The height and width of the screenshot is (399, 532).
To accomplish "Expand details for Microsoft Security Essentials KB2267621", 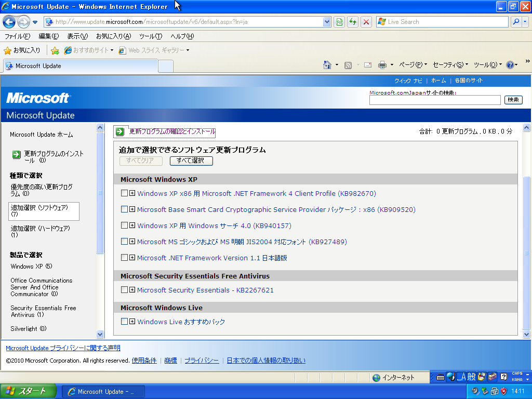I will click(132, 290).
